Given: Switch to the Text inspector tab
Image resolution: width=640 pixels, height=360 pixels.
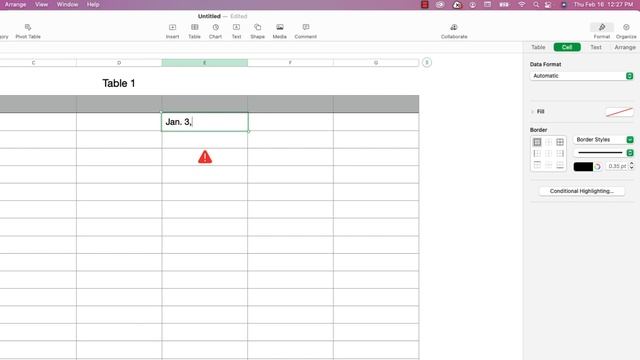Looking at the screenshot, I should (596, 47).
